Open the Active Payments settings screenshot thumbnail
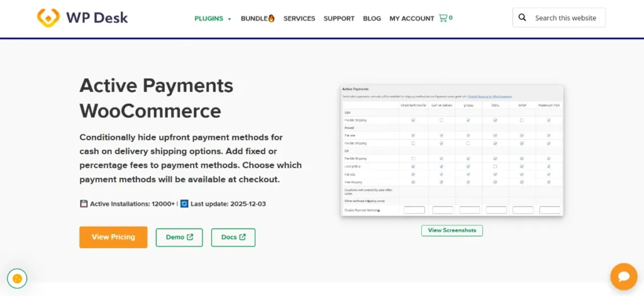This screenshot has height=296, width=644. [x=452, y=150]
